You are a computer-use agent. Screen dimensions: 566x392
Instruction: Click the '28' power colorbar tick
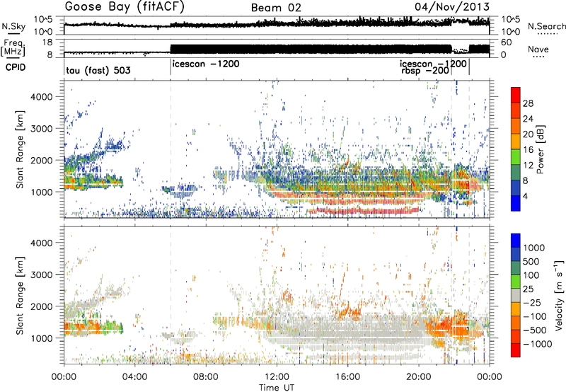[528, 104]
